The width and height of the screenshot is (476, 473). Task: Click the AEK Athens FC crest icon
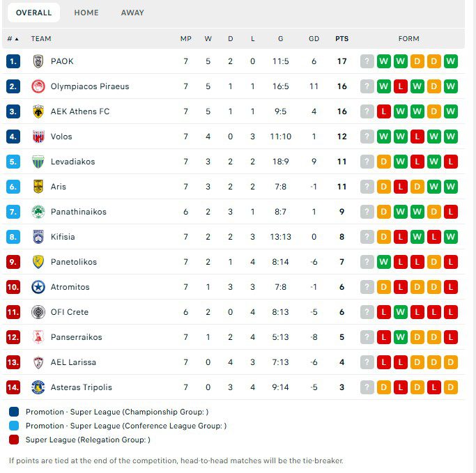[38, 111]
